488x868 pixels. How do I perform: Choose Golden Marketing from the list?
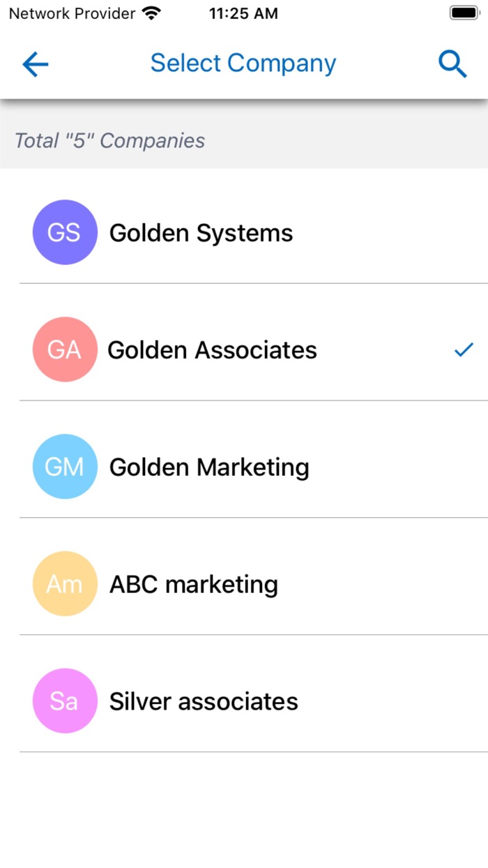(x=209, y=467)
